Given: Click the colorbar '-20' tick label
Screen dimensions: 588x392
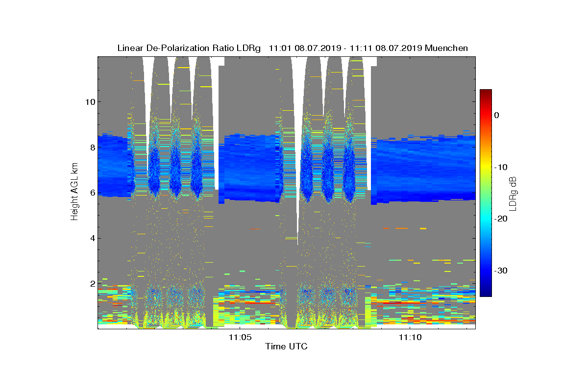Looking at the screenshot, I should tap(500, 219).
